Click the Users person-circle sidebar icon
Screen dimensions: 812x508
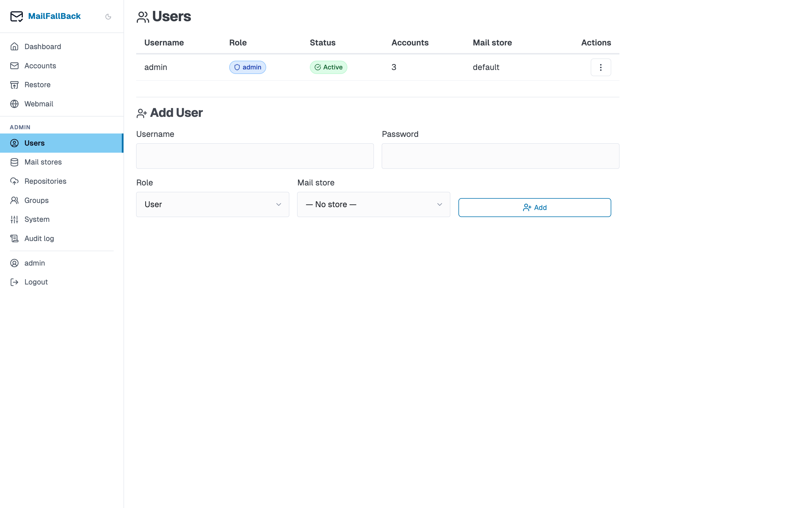click(14, 143)
